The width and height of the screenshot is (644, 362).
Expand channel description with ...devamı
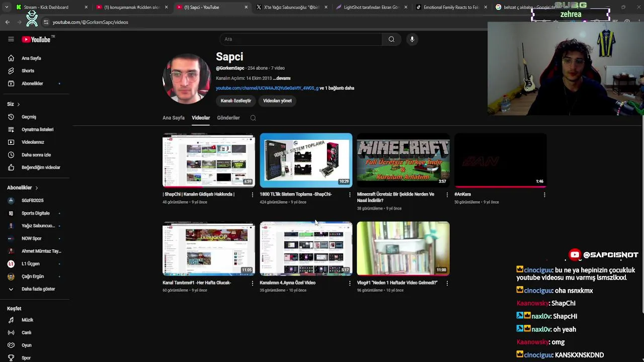click(x=282, y=78)
